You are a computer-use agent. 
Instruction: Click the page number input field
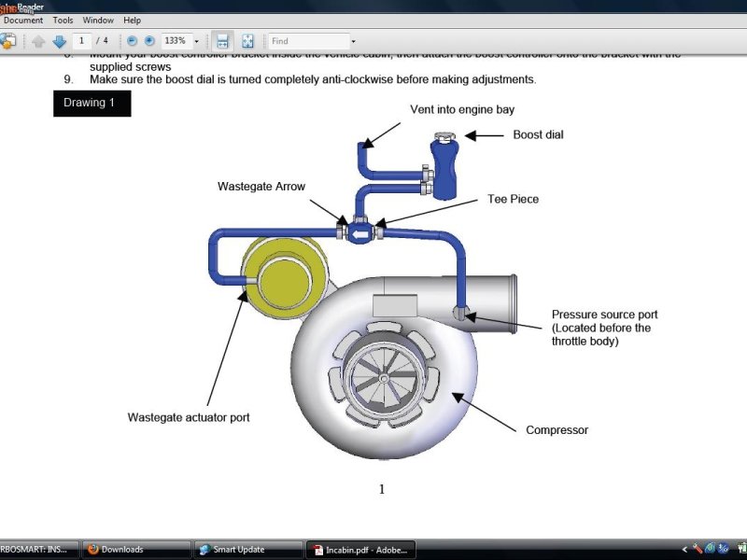point(82,41)
